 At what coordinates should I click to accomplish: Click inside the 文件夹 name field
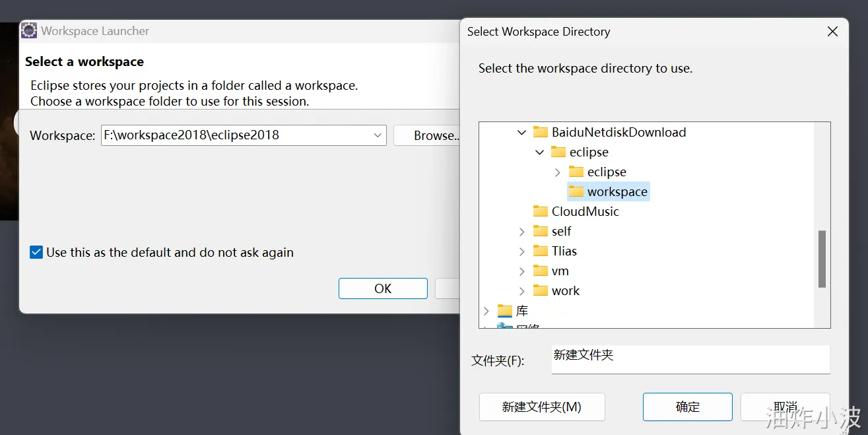[690, 359]
